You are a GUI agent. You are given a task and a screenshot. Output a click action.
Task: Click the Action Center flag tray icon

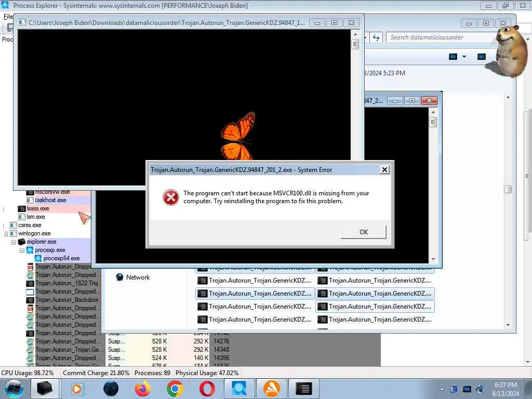click(x=454, y=389)
